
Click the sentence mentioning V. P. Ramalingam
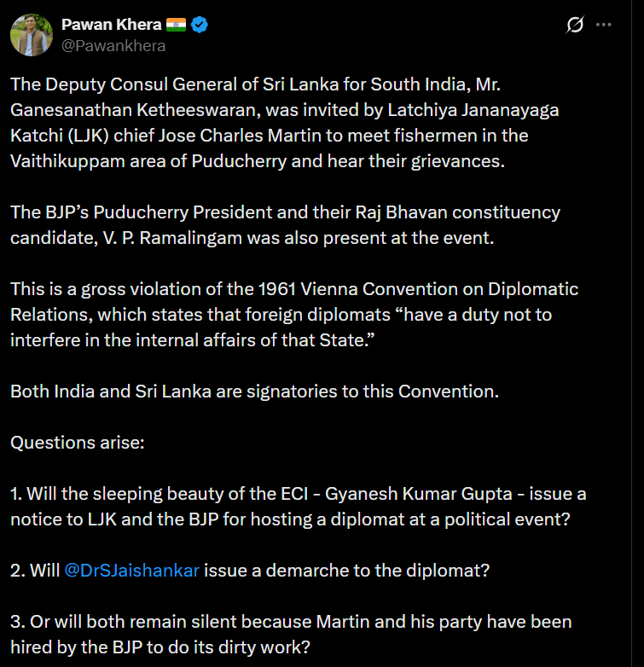pos(285,224)
